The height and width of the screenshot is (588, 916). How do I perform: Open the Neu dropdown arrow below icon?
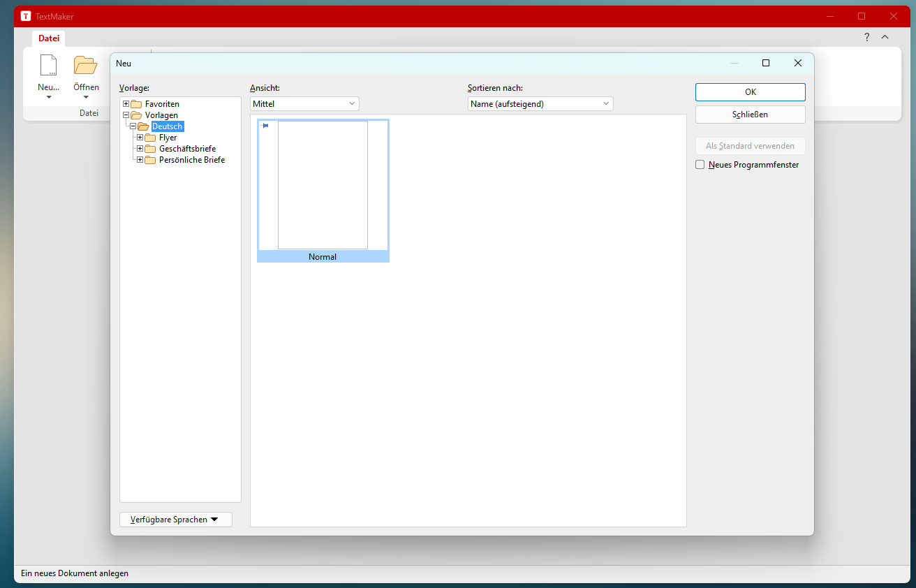[49, 97]
